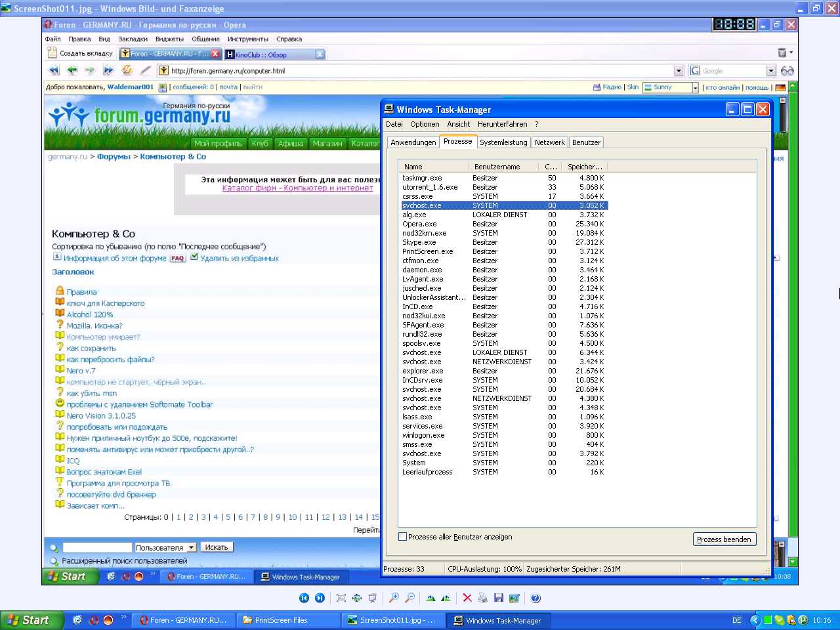Go to forum page 10 link
Screen dimensions: 840x630
pos(293,517)
